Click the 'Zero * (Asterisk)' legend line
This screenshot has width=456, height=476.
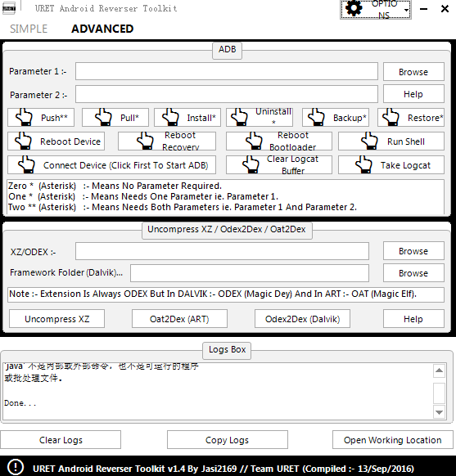115,186
